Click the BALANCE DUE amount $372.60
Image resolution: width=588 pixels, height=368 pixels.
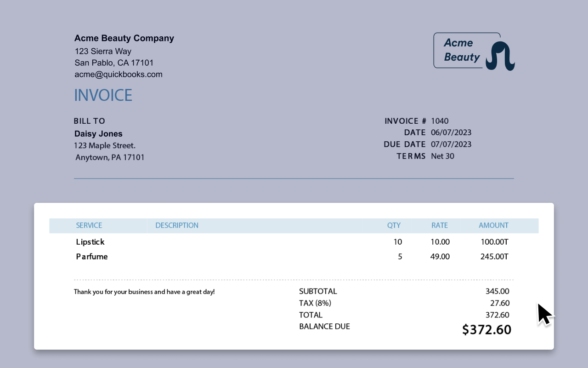click(x=486, y=329)
